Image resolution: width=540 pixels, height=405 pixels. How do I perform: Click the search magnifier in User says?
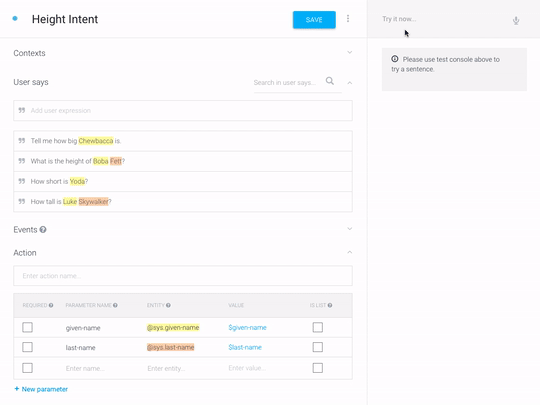click(330, 81)
